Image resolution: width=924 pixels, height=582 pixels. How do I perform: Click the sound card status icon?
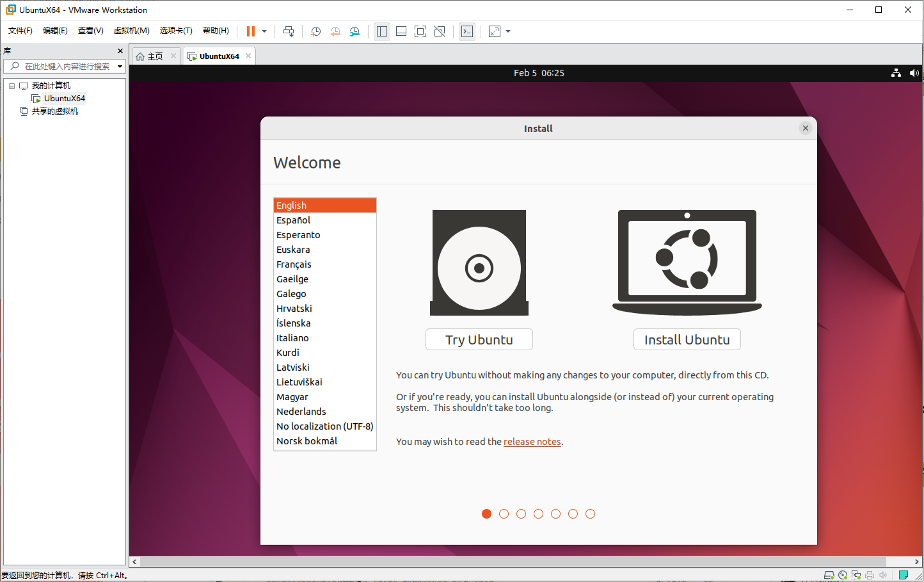pos(883,575)
